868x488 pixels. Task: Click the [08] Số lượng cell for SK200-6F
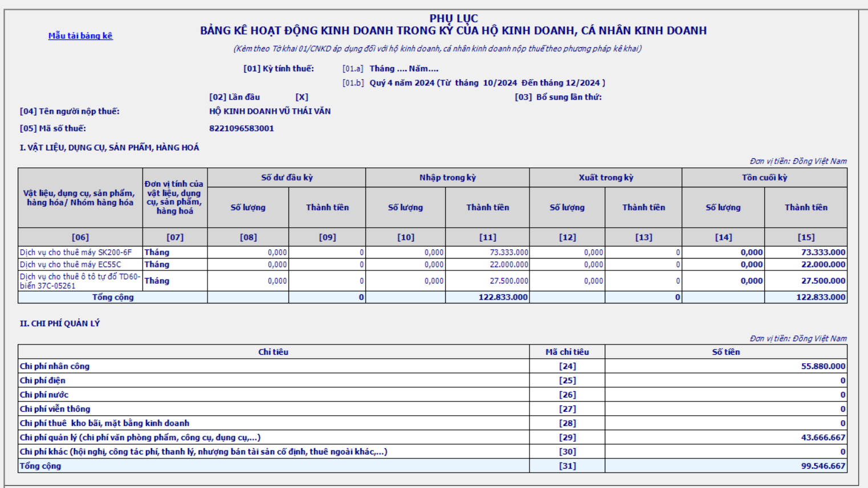pos(248,252)
